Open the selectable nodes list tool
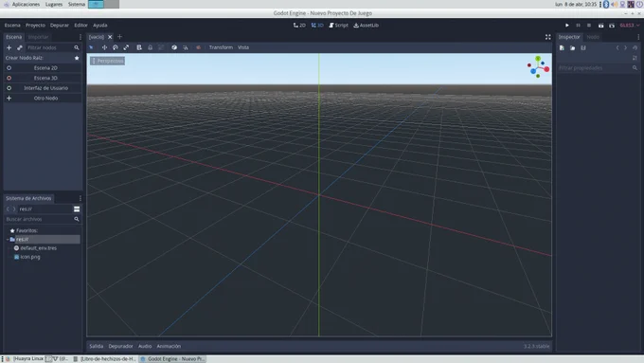The height and width of the screenshot is (363, 644). tap(139, 47)
